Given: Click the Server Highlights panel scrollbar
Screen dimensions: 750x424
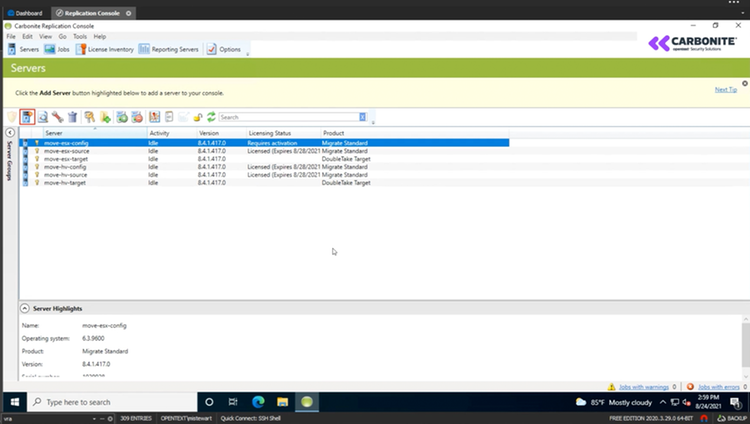Looking at the screenshot, I should [746, 344].
